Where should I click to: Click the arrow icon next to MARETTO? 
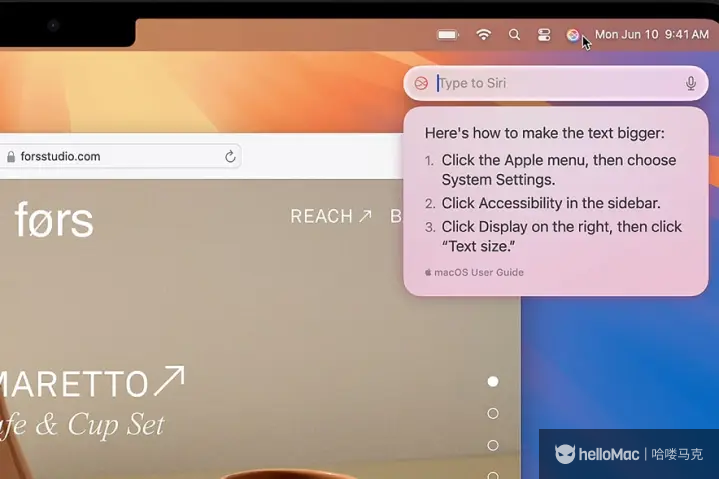coord(170,381)
